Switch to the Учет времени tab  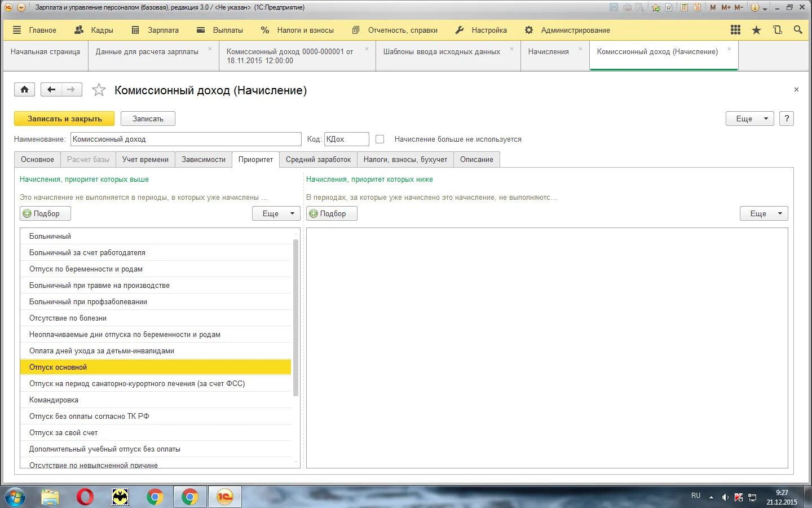[145, 159]
